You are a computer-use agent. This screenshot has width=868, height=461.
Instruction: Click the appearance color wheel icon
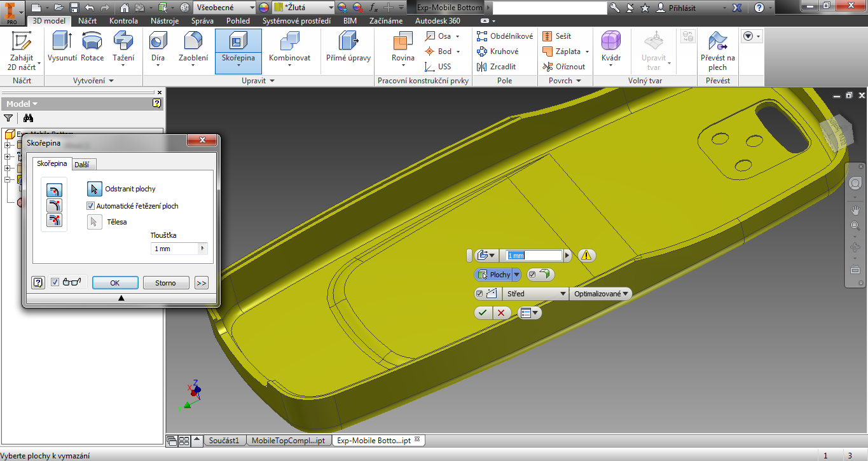coord(264,8)
